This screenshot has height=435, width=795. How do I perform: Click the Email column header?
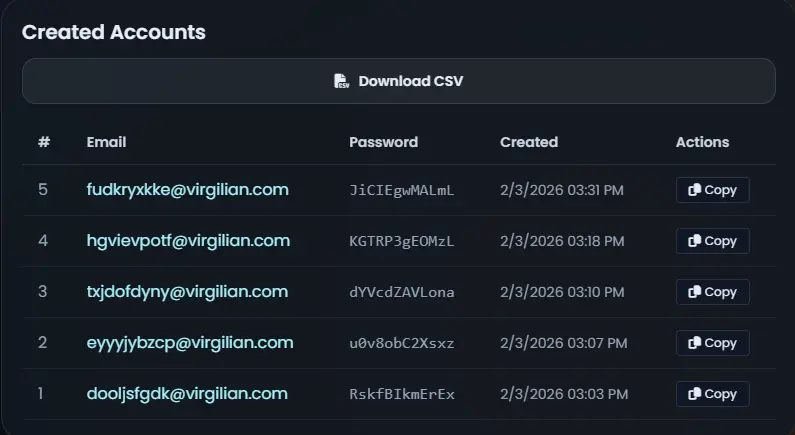tap(106, 142)
